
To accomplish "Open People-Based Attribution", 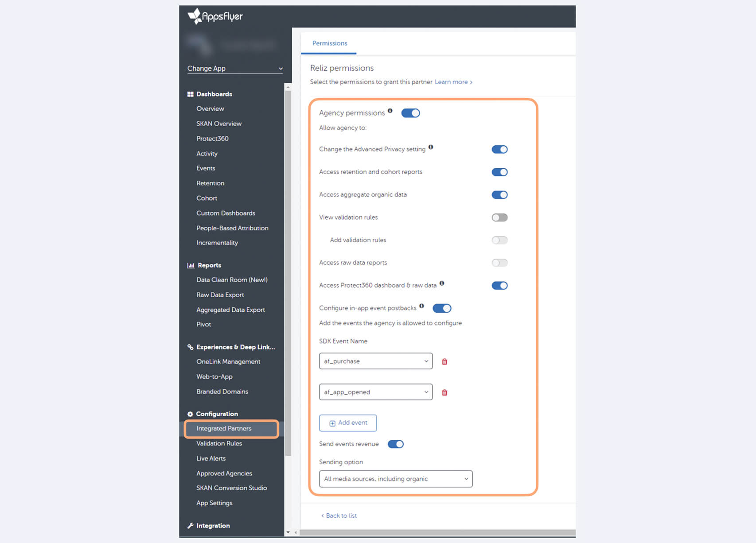I will coord(232,229).
